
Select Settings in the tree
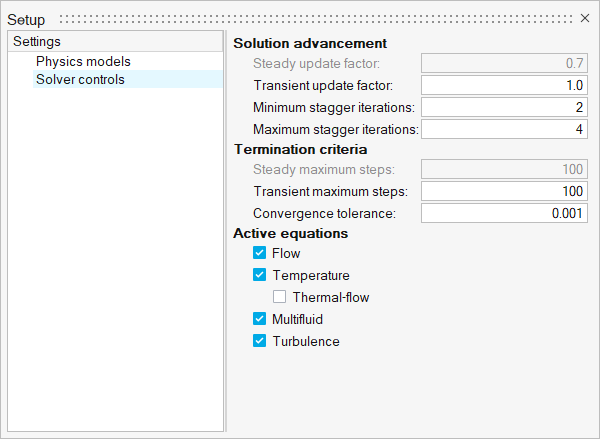pos(37,42)
